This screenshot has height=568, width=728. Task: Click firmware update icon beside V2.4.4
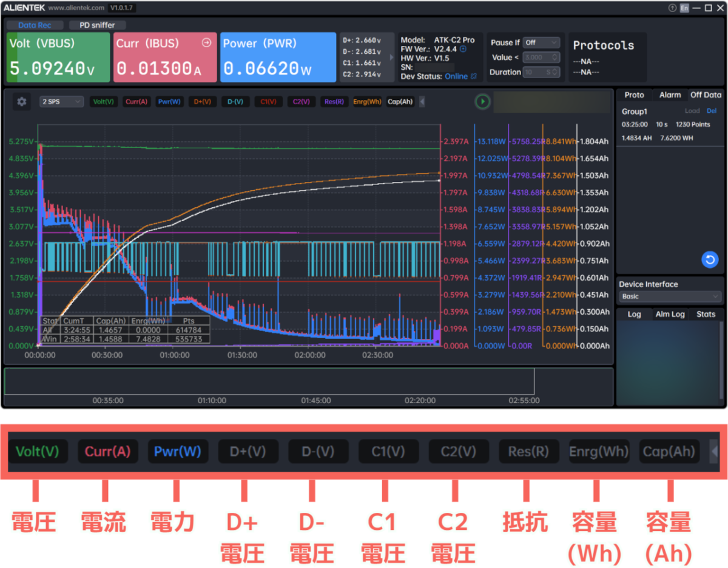pyautogui.click(x=463, y=49)
